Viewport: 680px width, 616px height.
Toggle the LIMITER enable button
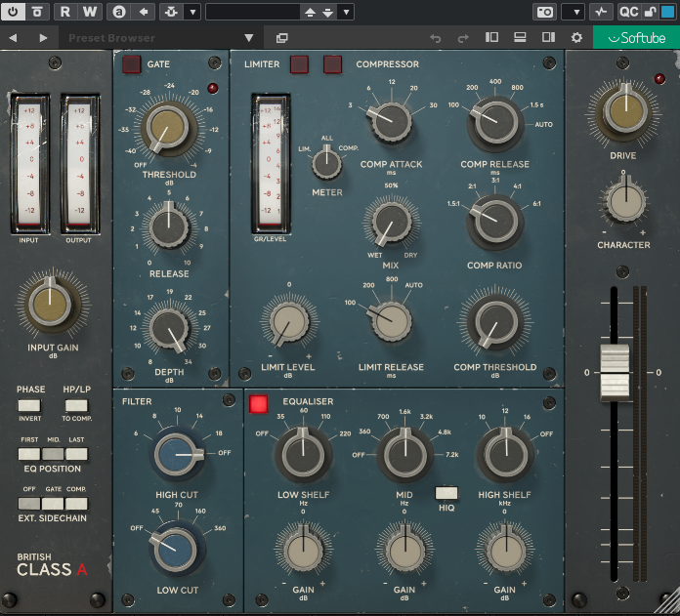[x=299, y=64]
